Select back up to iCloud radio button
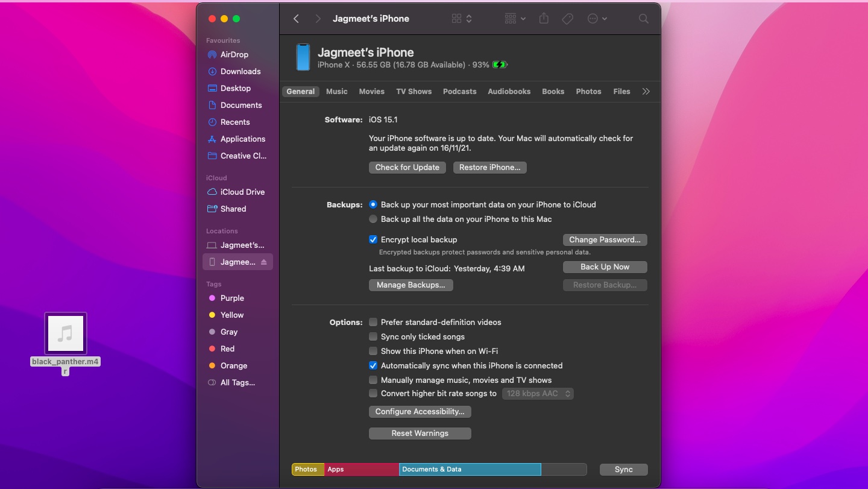Viewport: 868px width, 489px height. (373, 204)
